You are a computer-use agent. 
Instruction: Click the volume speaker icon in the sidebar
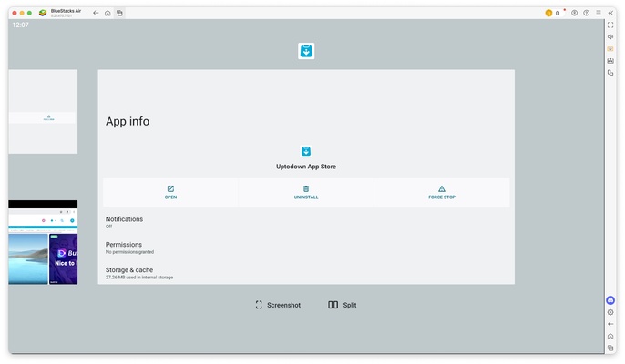point(610,36)
